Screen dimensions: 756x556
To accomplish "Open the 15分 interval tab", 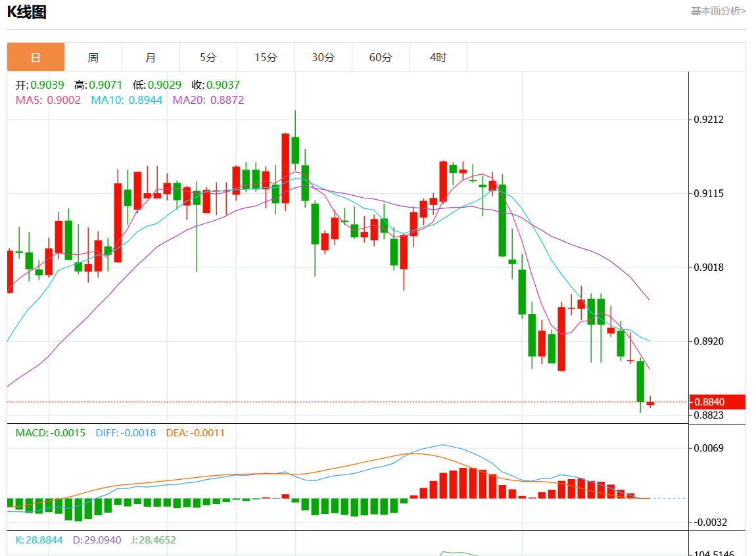I will click(x=266, y=57).
